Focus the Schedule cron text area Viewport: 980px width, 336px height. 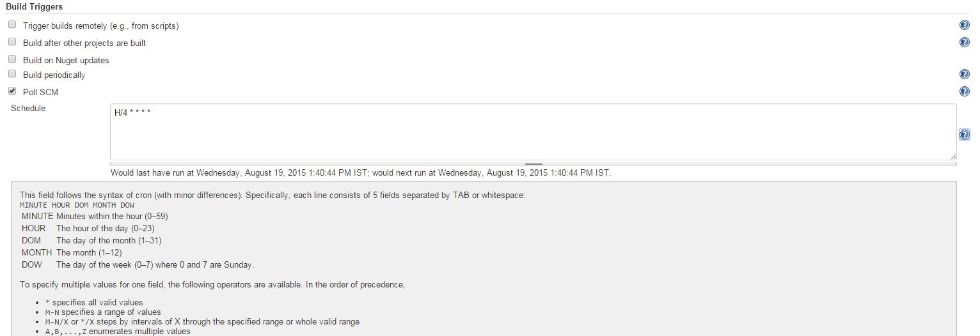pyautogui.click(x=533, y=132)
